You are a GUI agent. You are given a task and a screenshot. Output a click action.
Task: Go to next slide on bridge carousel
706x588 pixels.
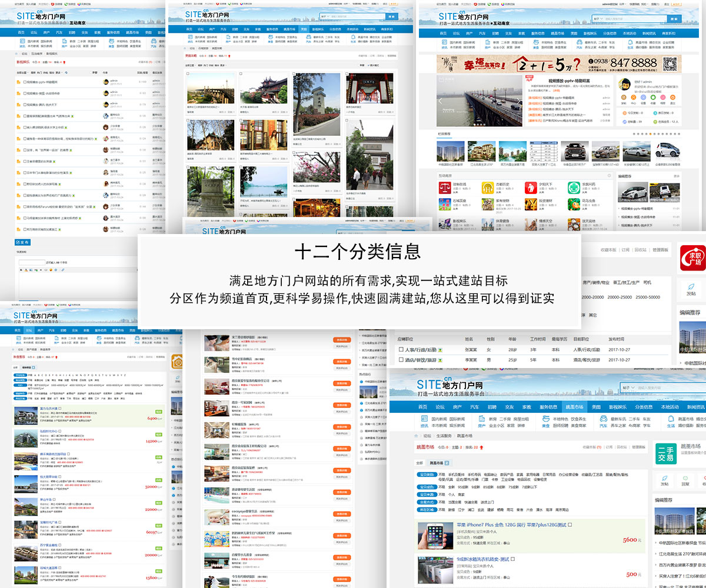518,101
